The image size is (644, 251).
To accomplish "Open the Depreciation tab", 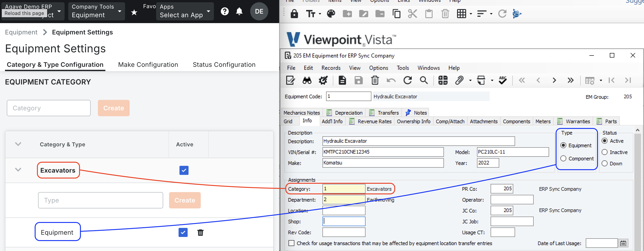I will [x=344, y=113].
